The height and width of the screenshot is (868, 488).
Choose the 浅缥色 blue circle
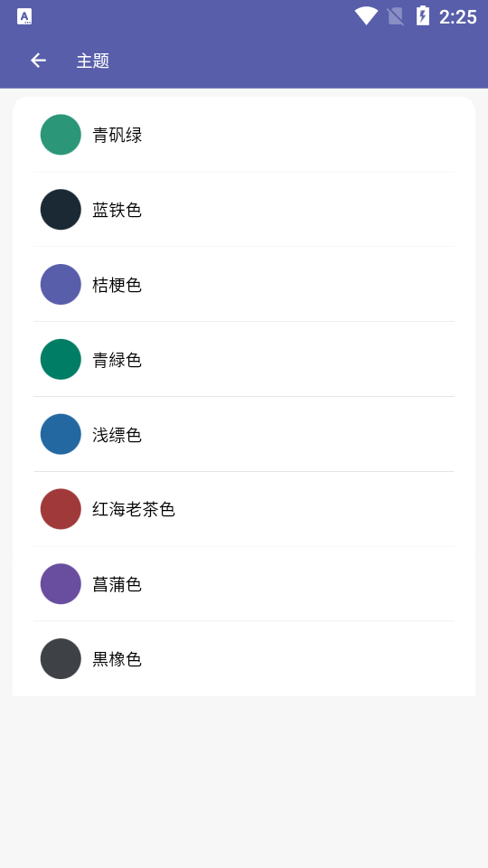61,434
